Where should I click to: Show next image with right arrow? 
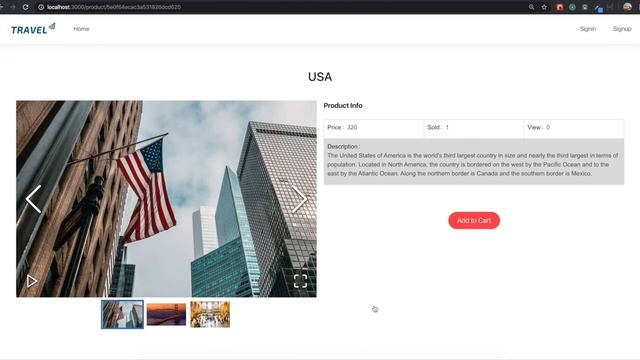pos(299,199)
